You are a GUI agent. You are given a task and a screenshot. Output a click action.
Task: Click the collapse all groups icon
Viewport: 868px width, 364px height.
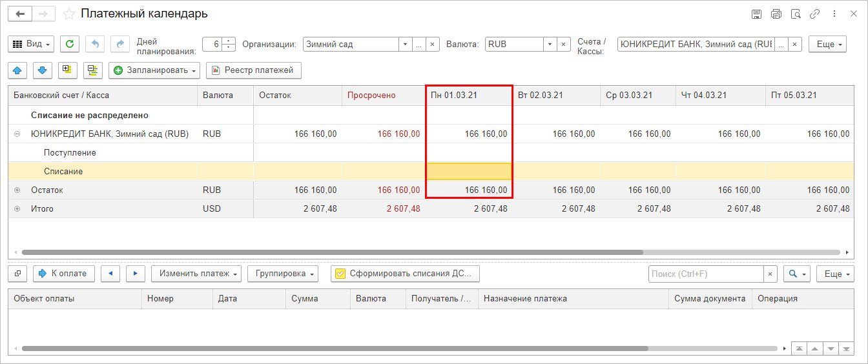coord(93,70)
